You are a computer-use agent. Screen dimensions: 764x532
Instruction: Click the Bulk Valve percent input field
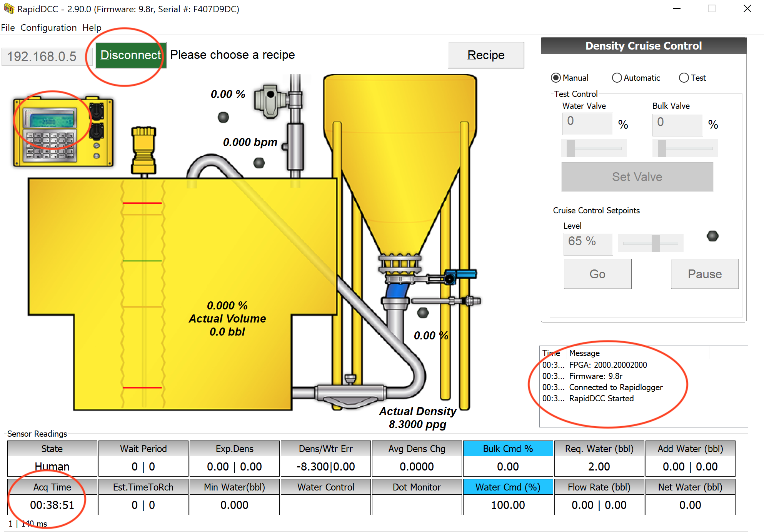tap(677, 125)
